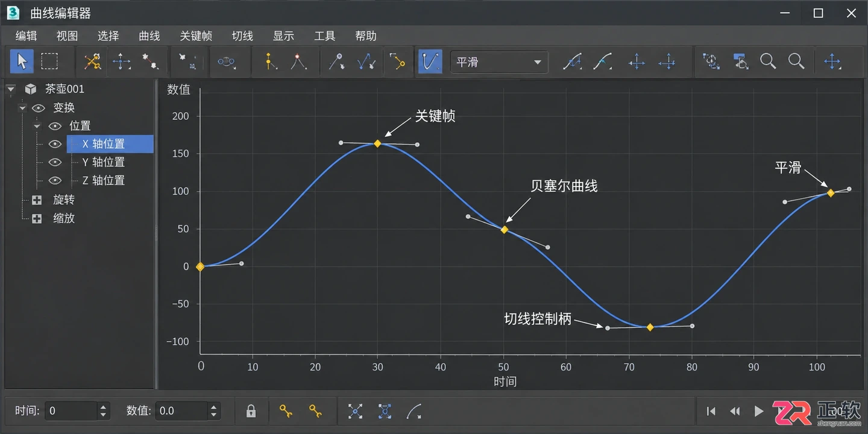This screenshot has width=868, height=434.
Task: Click the blue-topped isolate curve icon
Action: coord(741,61)
